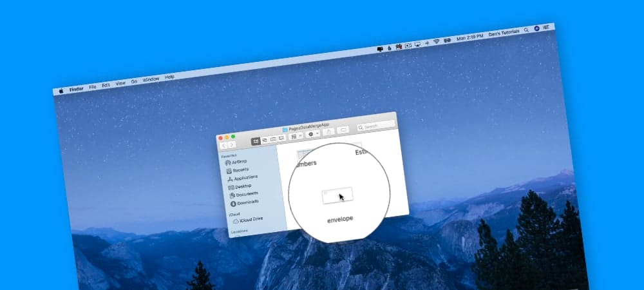
Task: Switch Finder to icon view
Action: pyautogui.click(x=256, y=140)
